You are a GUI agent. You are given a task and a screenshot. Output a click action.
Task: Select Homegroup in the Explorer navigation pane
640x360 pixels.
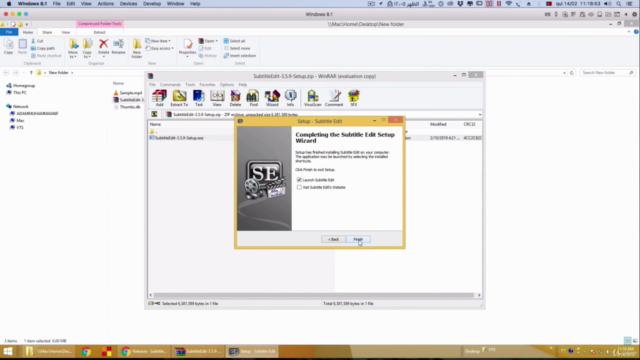20,86
